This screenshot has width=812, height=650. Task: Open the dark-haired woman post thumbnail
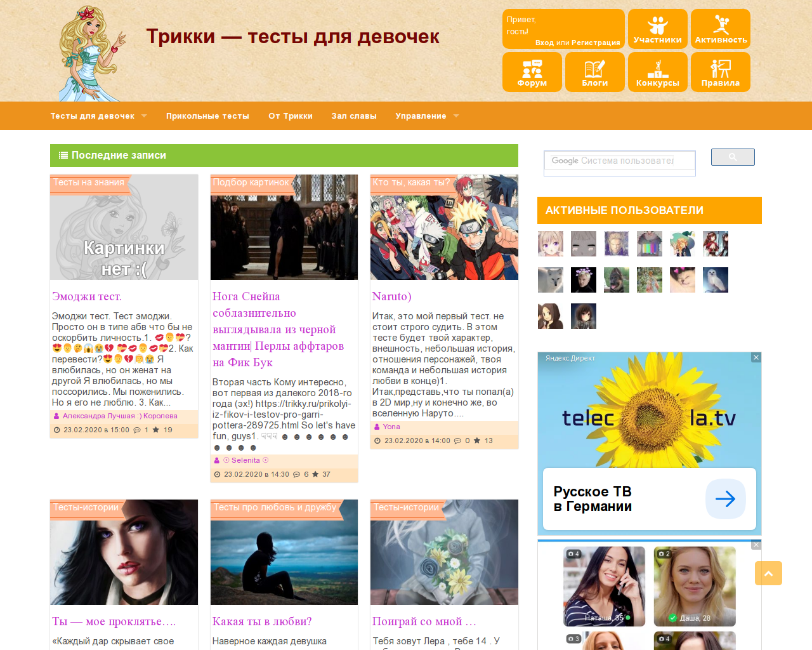(x=124, y=552)
